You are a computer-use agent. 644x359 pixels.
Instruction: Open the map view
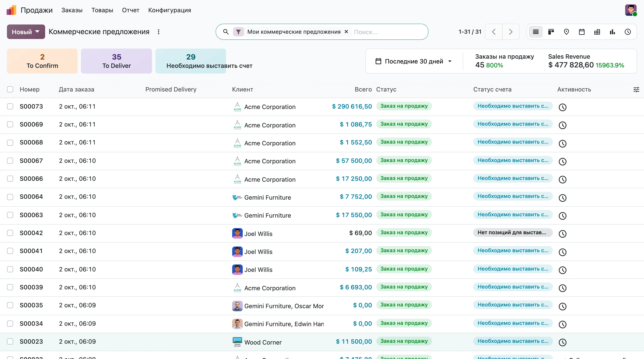[x=566, y=32]
